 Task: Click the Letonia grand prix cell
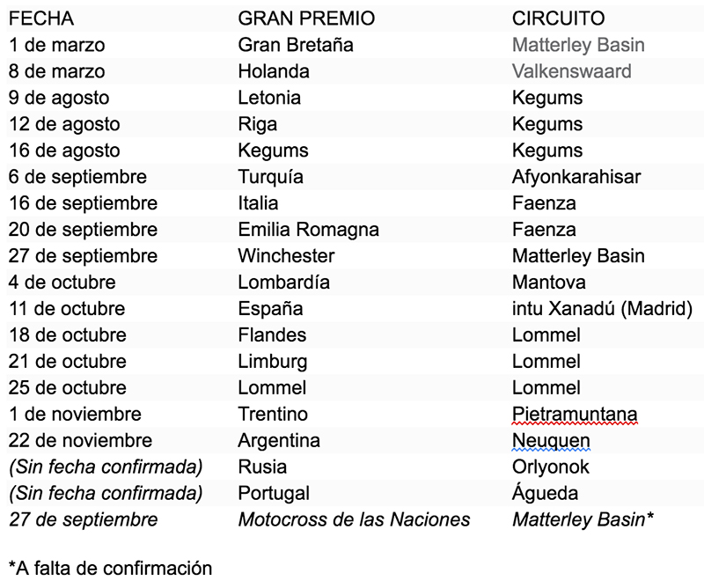[269, 98]
